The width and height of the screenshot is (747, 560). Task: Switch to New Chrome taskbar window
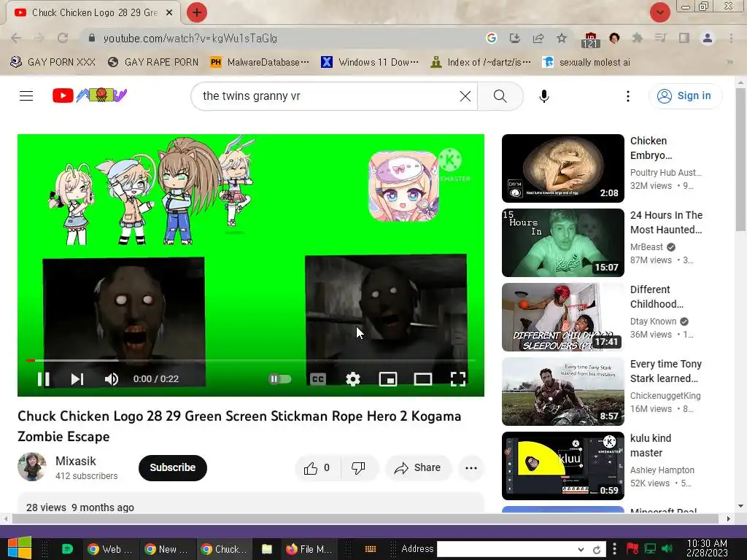(x=166, y=549)
